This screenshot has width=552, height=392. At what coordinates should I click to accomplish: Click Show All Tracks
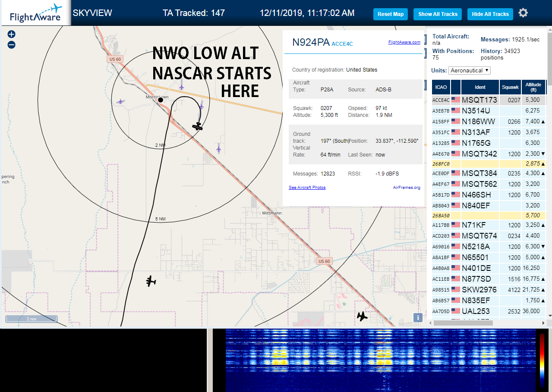coord(438,14)
